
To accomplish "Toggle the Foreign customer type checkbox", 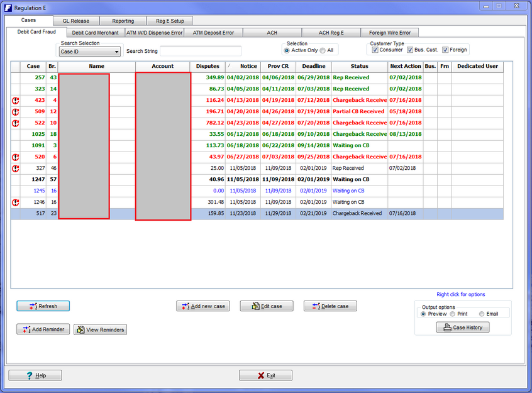I will coord(446,50).
